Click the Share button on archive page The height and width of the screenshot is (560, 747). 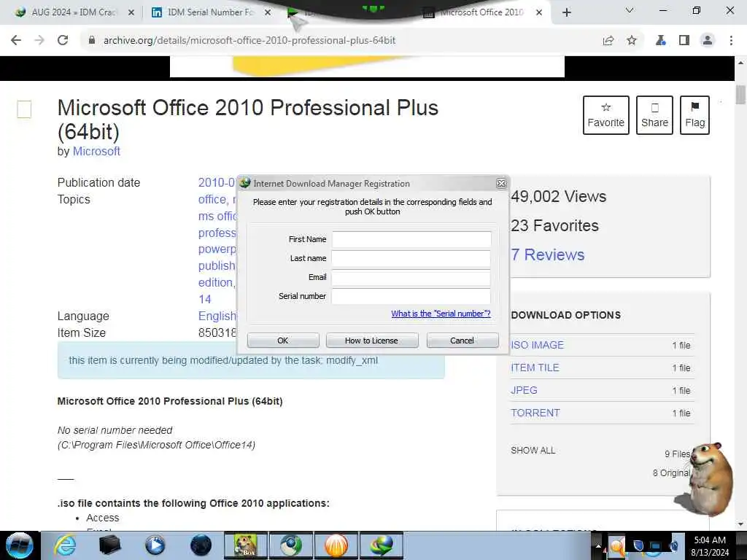tap(654, 115)
